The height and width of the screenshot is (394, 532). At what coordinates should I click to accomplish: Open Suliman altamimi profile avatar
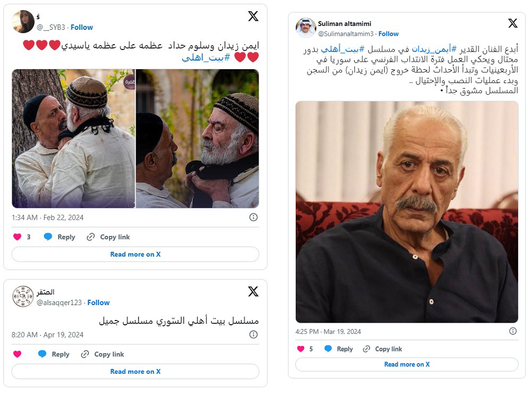(x=306, y=28)
